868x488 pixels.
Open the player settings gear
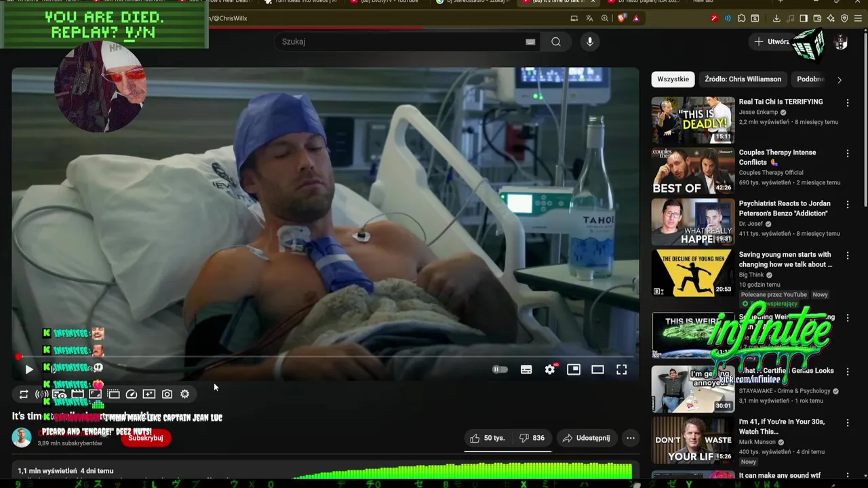pos(550,369)
